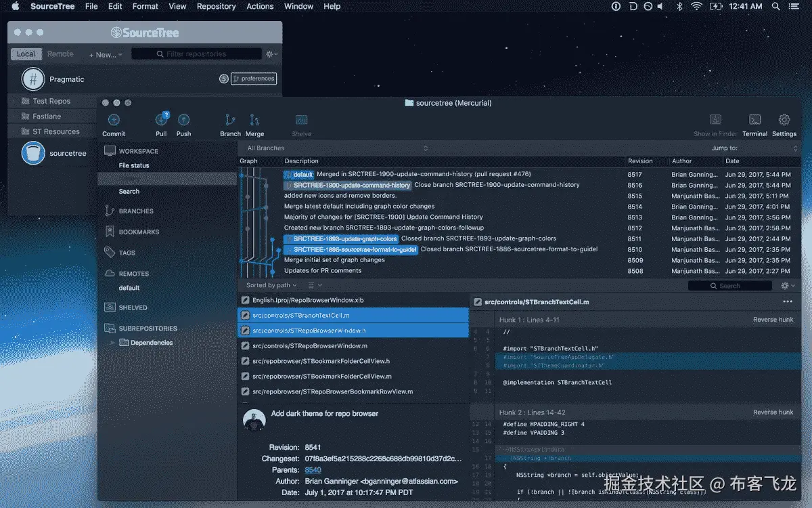812x508 pixels.
Task: Click the Tags icon in sidebar
Action: pyautogui.click(x=110, y=253)
